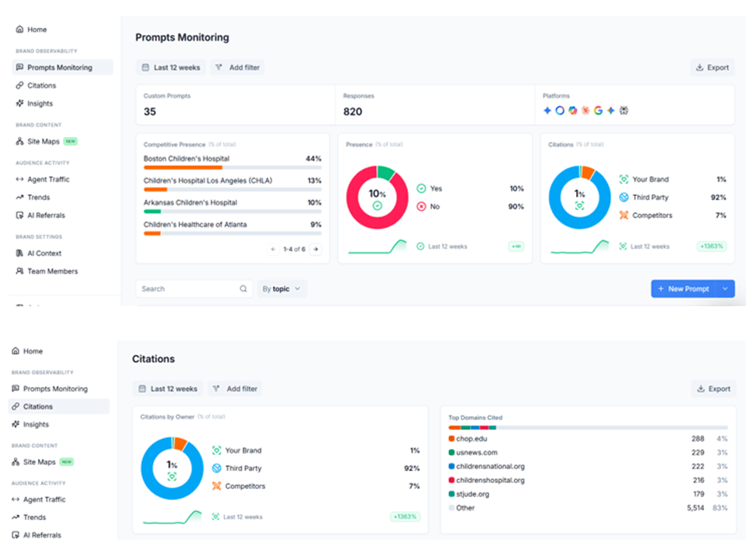Click the Yes check icon in Presence
Viewport: 756px width, 548px height.
pyautogui.click(x=421, y=188)
